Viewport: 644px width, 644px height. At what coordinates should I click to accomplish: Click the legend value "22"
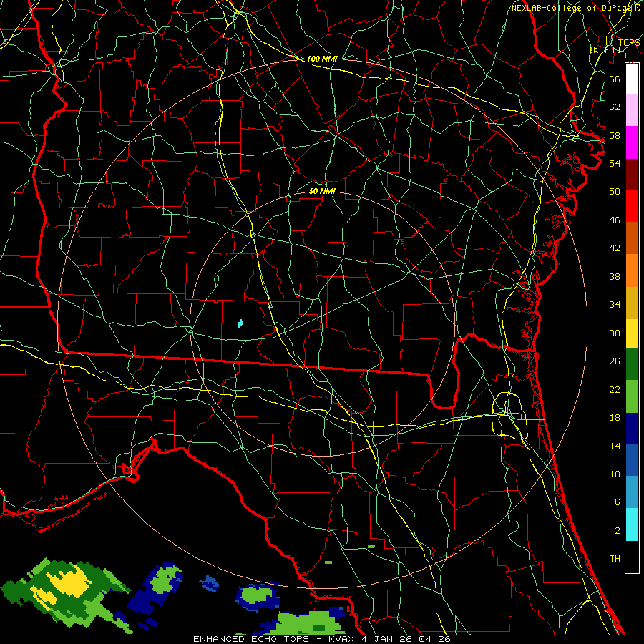click(615, 389)
